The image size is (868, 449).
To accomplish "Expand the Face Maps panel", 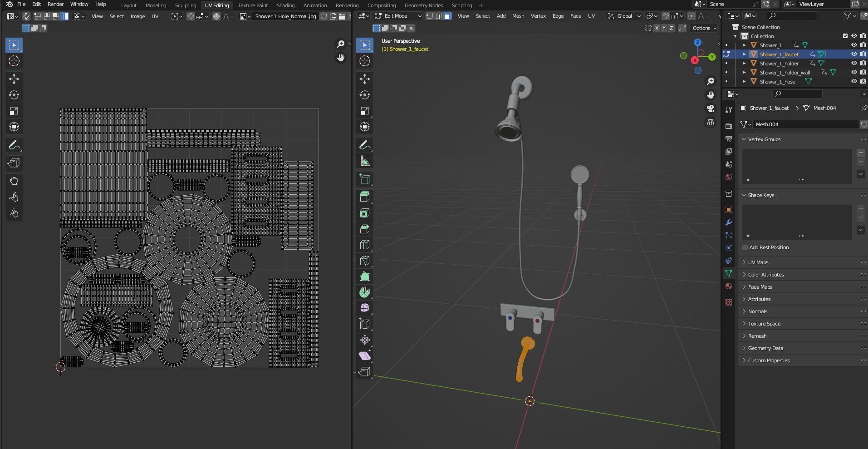I will pos(803,287).
